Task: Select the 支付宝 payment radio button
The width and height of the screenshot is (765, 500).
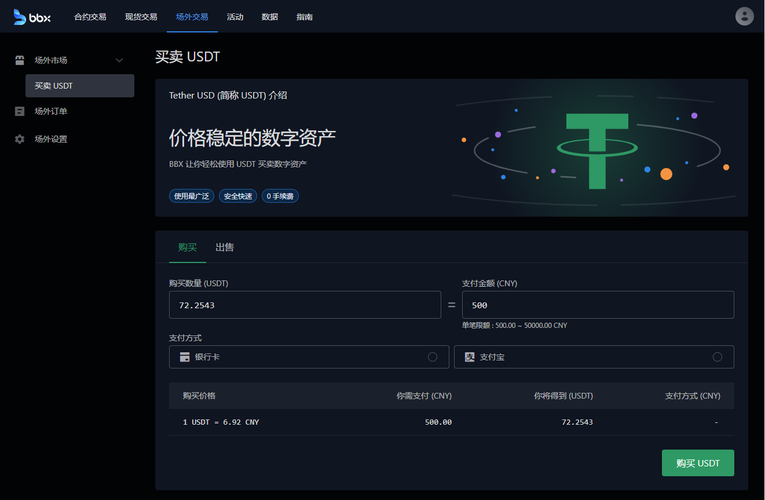Action: point(717,357)
